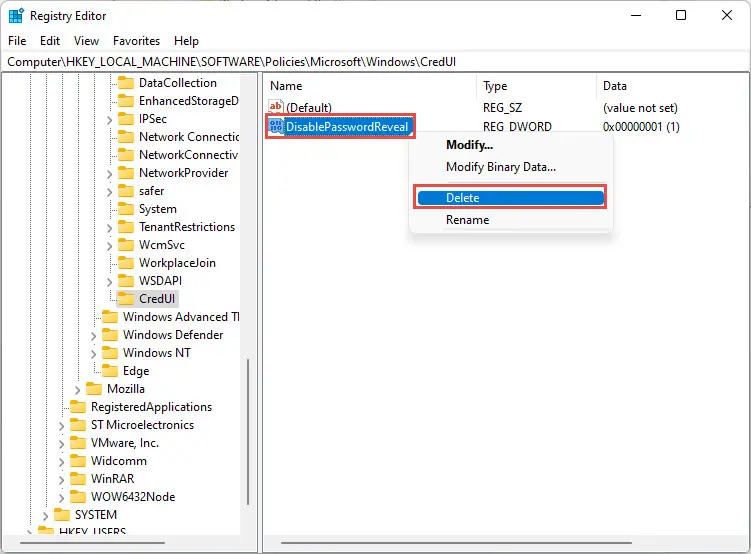Click the TenantRestrictions folder icon
Viewport: 751px width, 554px height.
[125, 227]
